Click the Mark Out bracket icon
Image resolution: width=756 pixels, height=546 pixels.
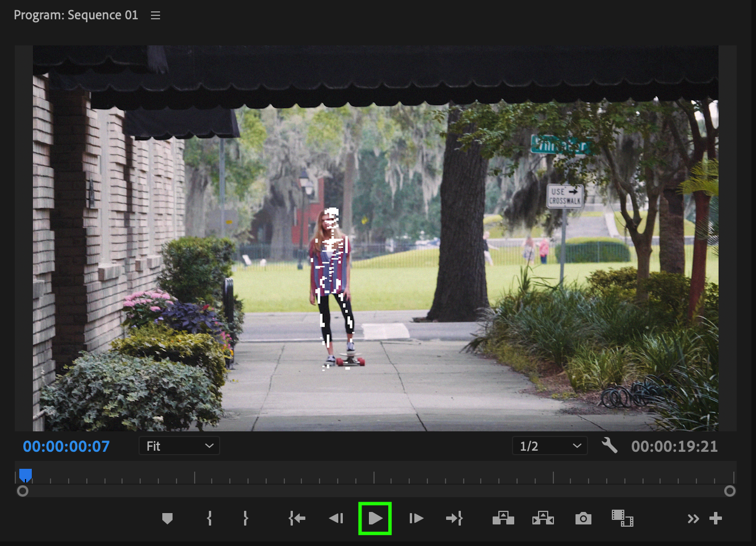[x=245, y=518]
